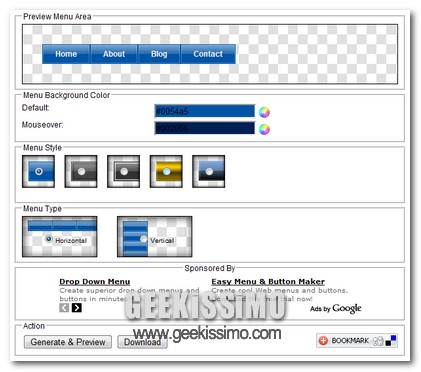Screen dimensions: 421x372
Task: Click About in the preview menu
Action: coord(114,54)
